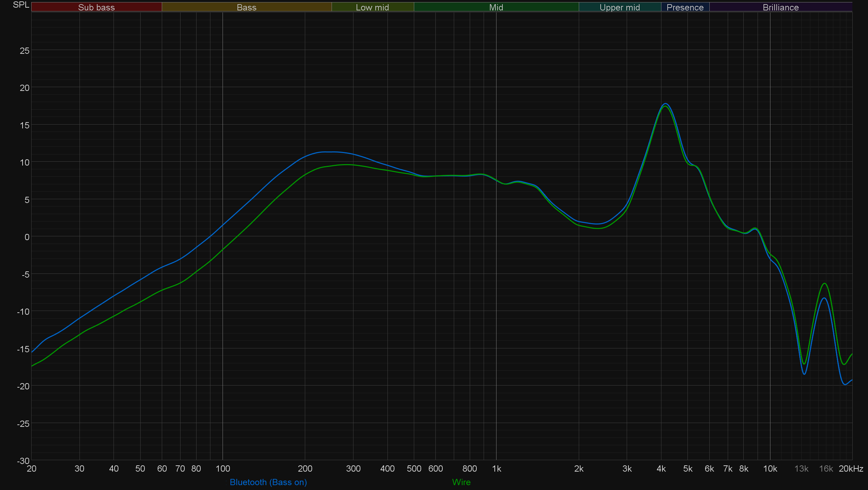868x490 pixels.
Task: Select the Bass frequency band header
Action: pyautogui.click(x=247, y=7)
